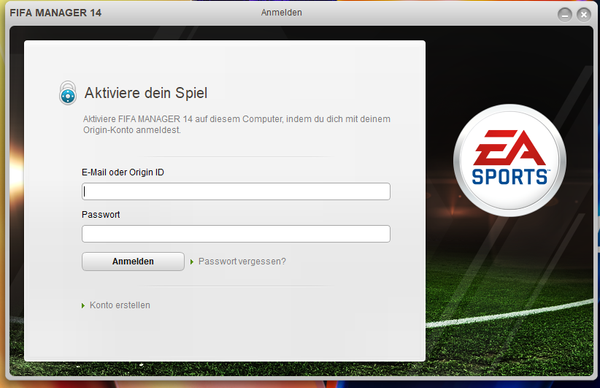Image resolution: width=600 pixels, height=388 pixels.
Task: Click the Passwort field label
Action: point(101,215)
